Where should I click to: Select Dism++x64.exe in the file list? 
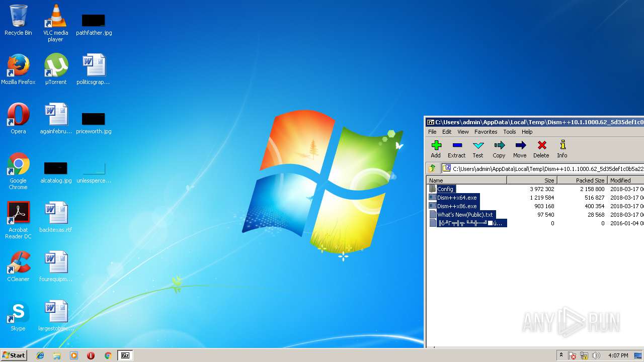pos(535,198)
